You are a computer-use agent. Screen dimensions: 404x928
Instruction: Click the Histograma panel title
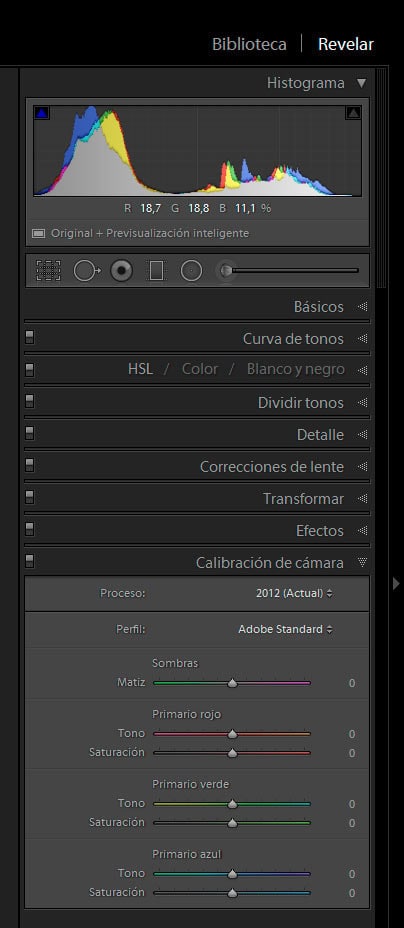point(305,83)
